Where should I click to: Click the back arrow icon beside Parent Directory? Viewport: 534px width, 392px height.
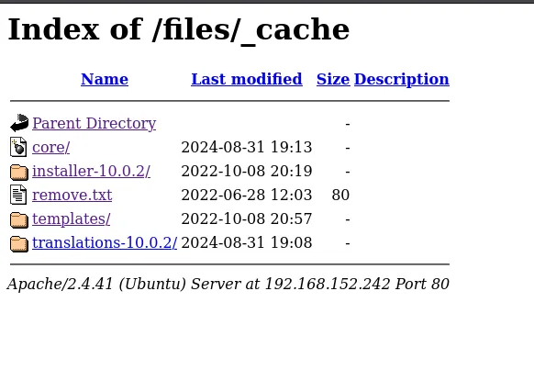click(x=19, y=123)
